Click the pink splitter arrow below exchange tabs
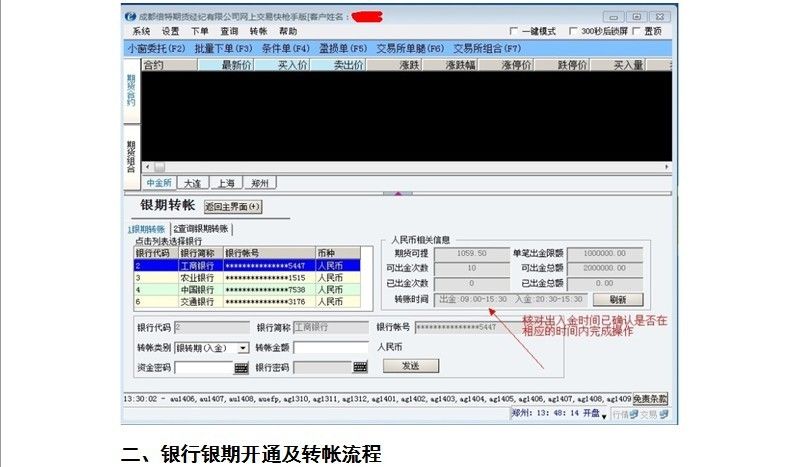Image resolution: width=793 pixels, height=467 pixels. (x=397, y=193)
